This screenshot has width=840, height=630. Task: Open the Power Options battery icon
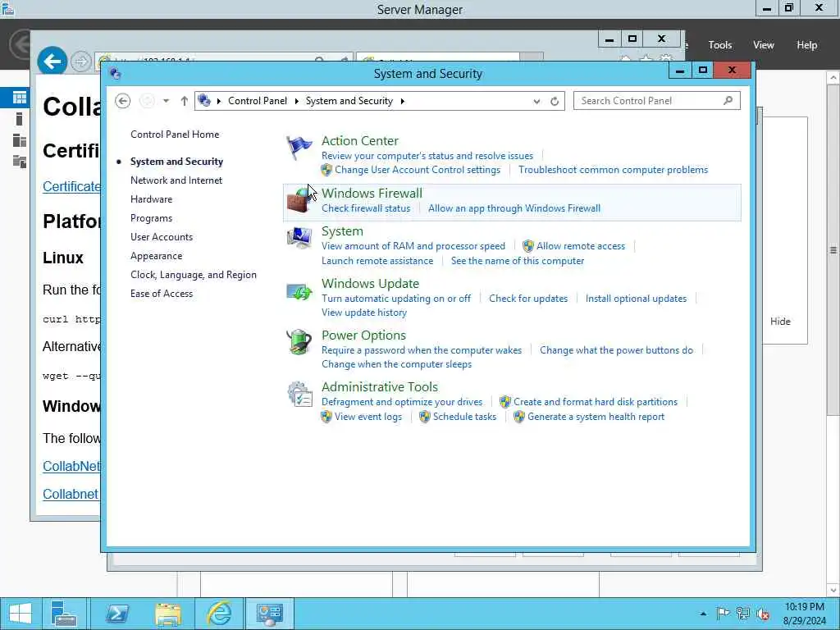(299, 342)
